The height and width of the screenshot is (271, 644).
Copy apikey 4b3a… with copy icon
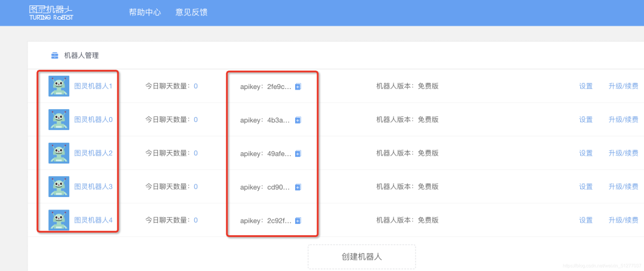298,120
